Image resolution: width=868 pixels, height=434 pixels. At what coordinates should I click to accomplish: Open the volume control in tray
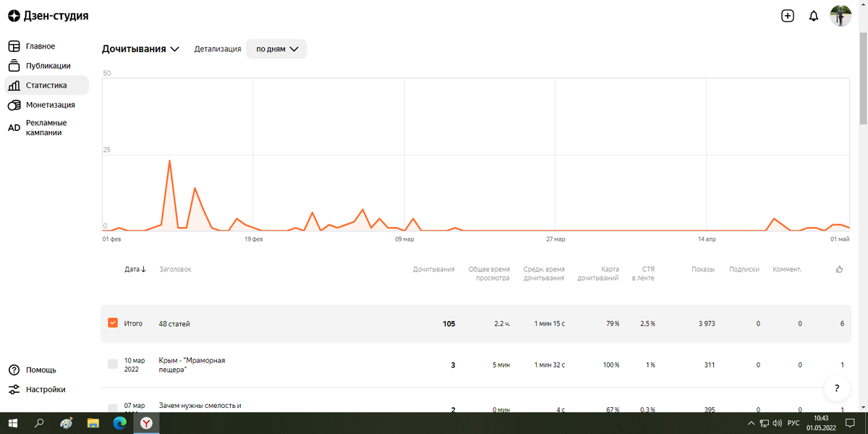[777, 423]
